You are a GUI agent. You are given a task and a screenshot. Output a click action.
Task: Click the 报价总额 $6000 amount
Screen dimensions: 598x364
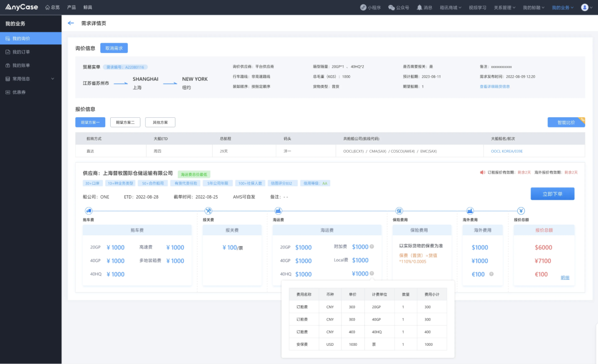point(544,247)
